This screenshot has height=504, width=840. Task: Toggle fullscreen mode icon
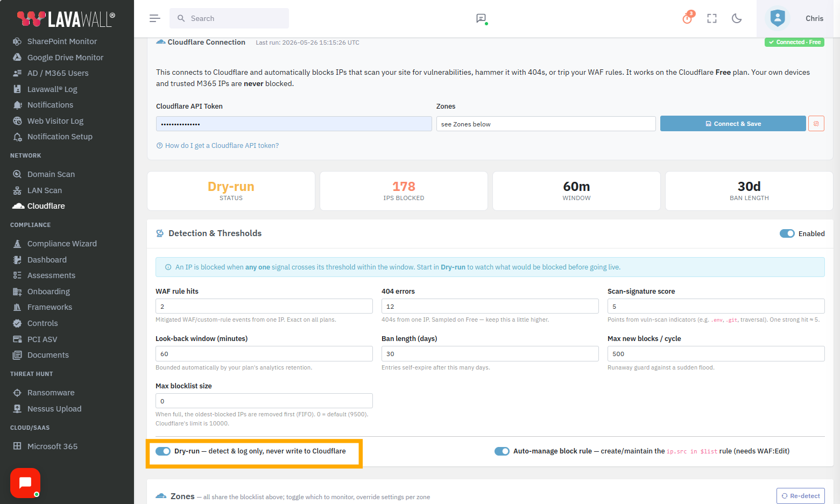(x=712, y=18)
